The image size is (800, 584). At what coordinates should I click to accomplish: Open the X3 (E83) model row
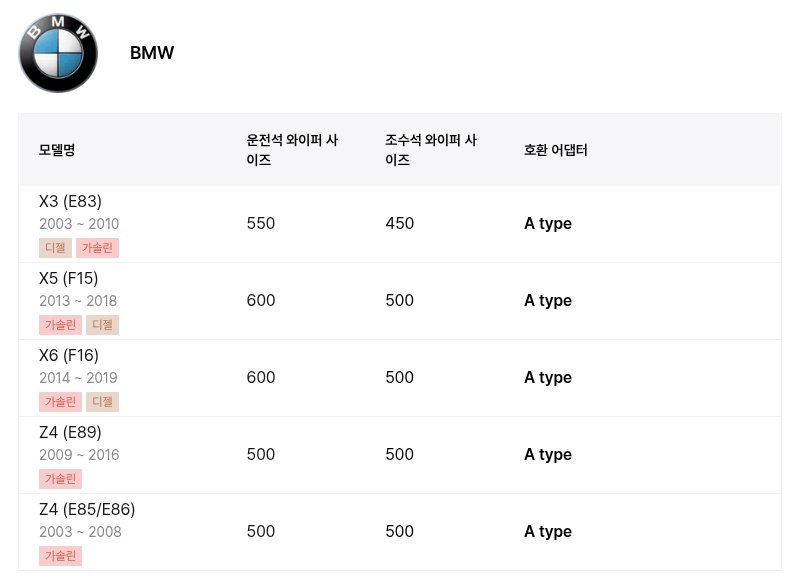[x=400, y=224]
